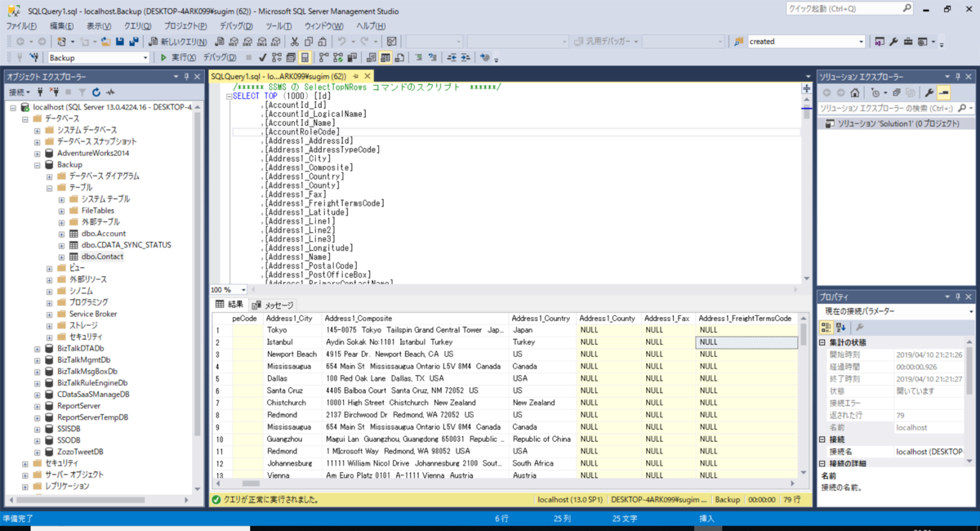Toggle Results to Text output mode
980x531 pixels.
372,58
